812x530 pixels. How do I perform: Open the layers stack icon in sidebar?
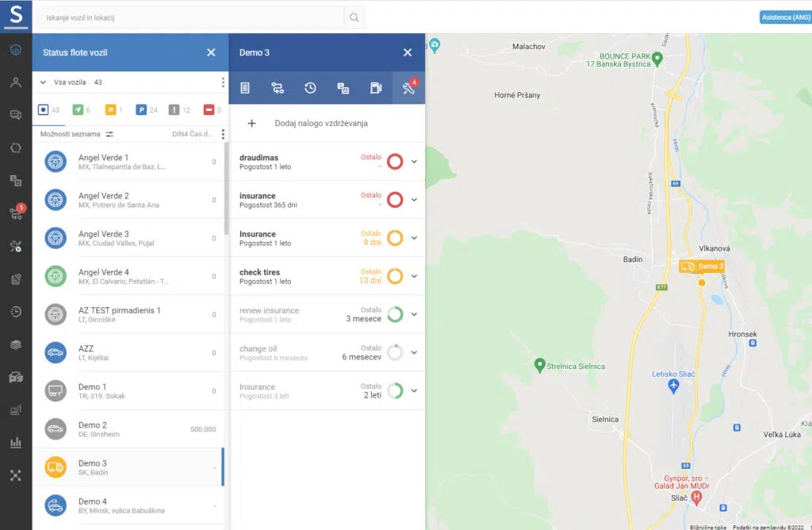(16, 344)
